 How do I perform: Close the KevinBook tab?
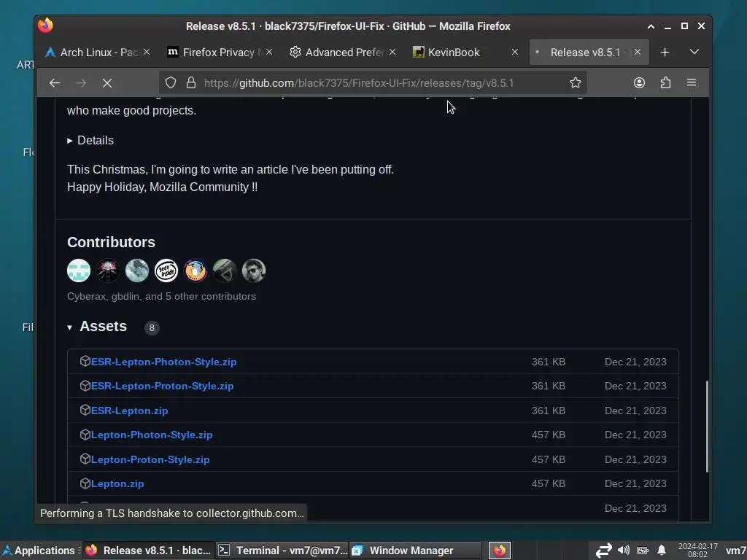coord(515,52)
